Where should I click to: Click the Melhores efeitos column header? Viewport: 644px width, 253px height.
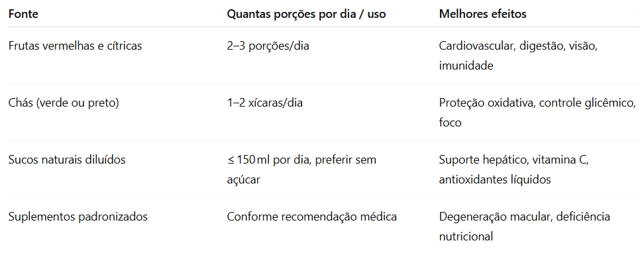click(x=482, y=14)
